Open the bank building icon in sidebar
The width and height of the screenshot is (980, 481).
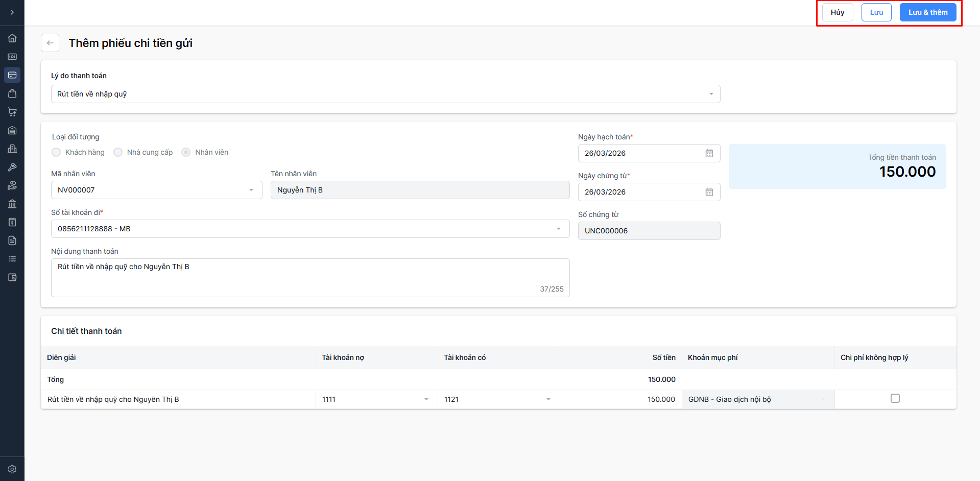(12, 204)
